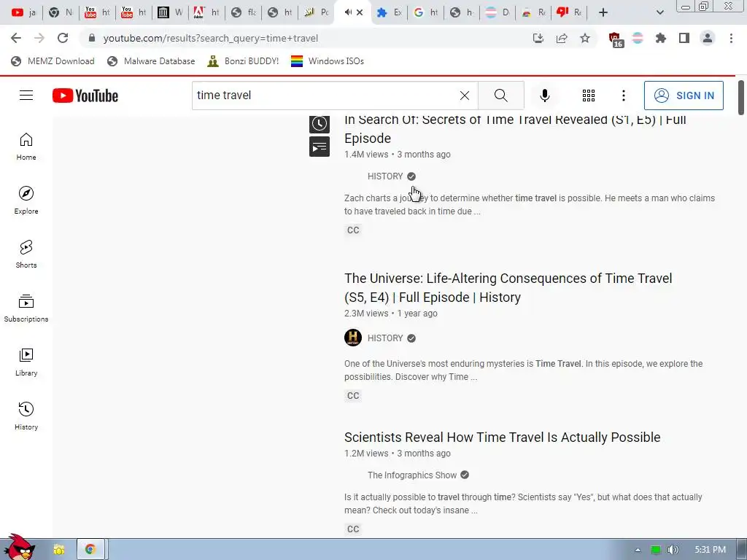This screenshot has height=560, width=747.
Task: Open the YouTube hamburger guide menu
Action: coord(26,96)
